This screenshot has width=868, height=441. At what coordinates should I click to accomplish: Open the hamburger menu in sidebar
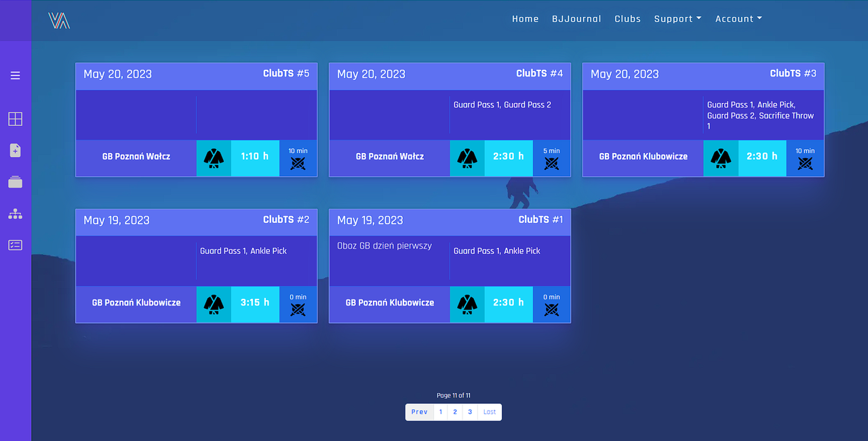(x=15, y=75)
